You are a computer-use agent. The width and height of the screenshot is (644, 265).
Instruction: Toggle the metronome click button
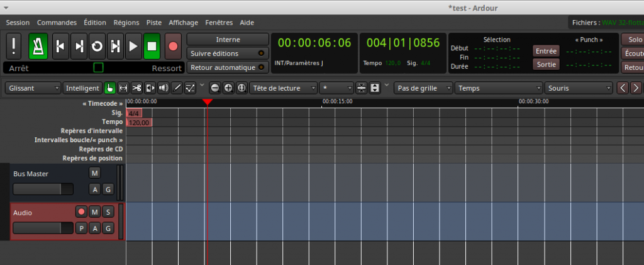click(39, 46)
